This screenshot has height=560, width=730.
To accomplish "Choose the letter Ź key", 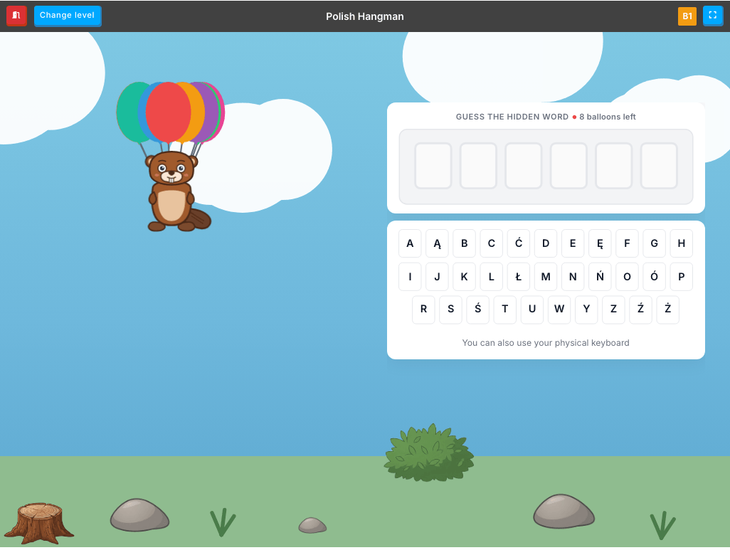I will [x=640, y=309].
